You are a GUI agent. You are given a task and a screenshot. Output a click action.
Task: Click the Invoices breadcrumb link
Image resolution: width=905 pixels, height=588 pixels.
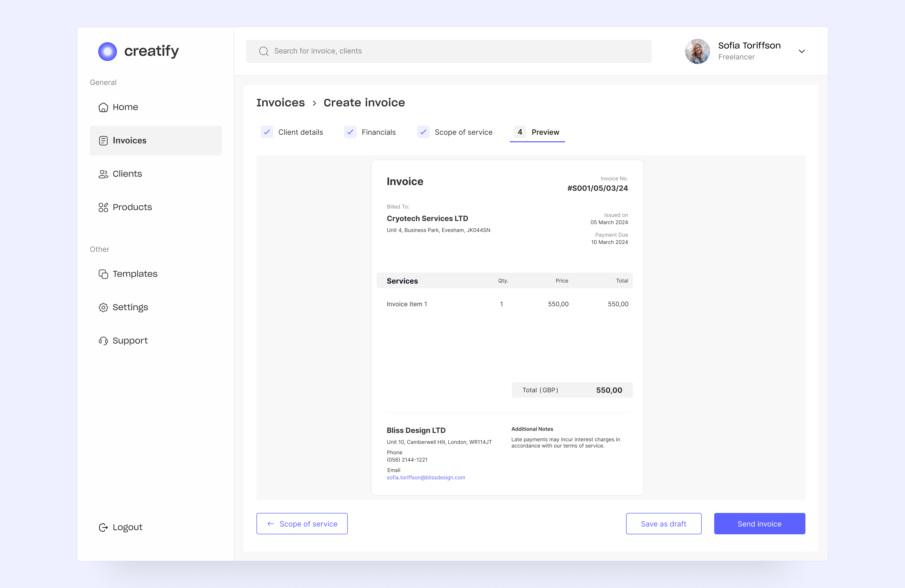click(281, 103)
